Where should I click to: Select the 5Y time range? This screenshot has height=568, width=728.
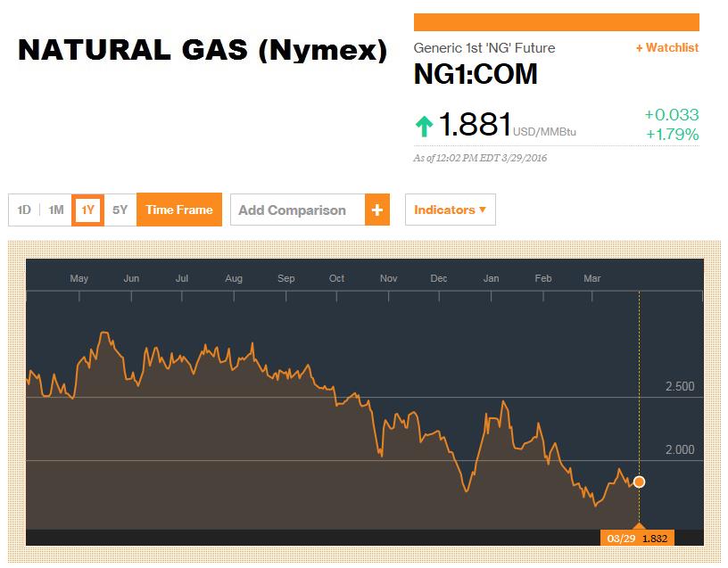coord(120,210)
